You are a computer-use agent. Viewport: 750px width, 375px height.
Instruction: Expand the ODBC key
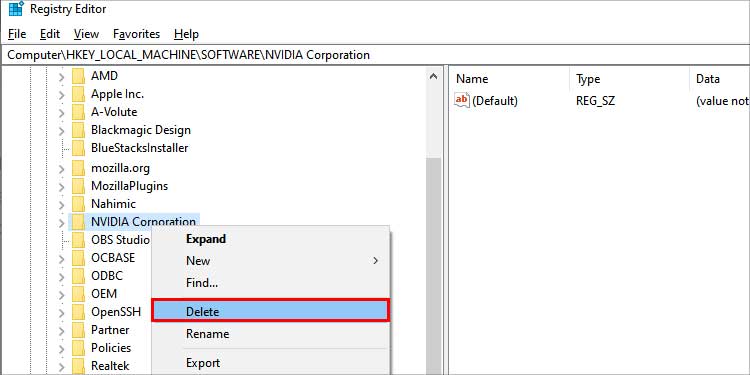(x=61, y=277)
